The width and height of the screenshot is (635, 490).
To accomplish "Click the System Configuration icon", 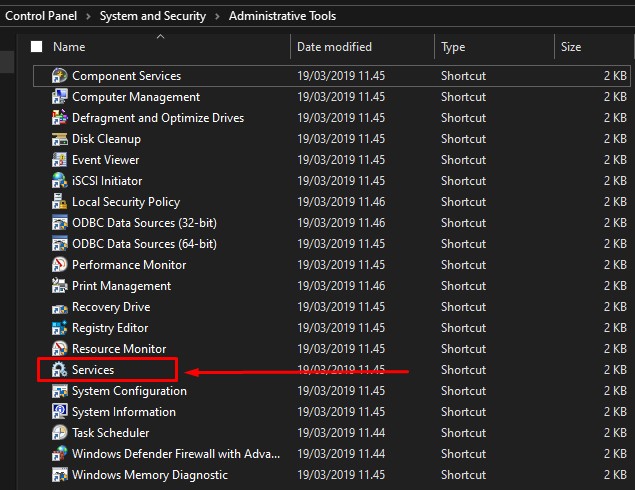I will pos(60,391).
